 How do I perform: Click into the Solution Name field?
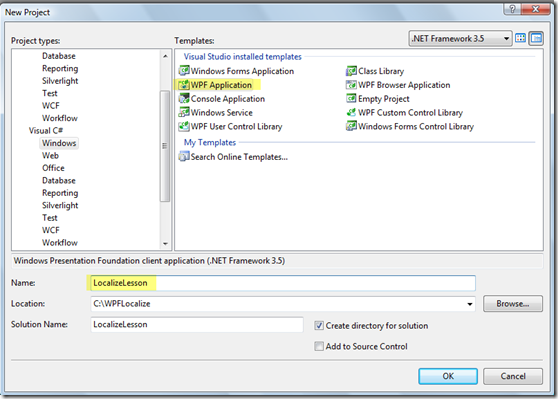point(197,324)
